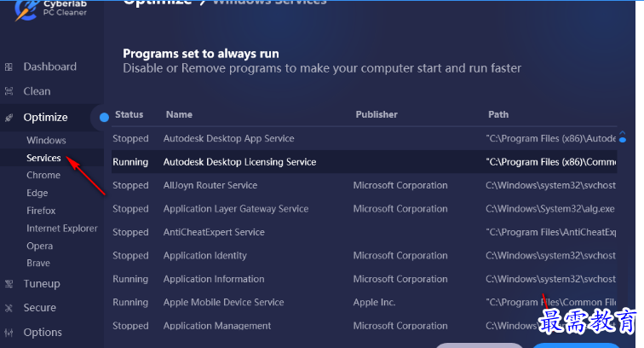Click the Dashboard sidebar icon

coord(9,67)
